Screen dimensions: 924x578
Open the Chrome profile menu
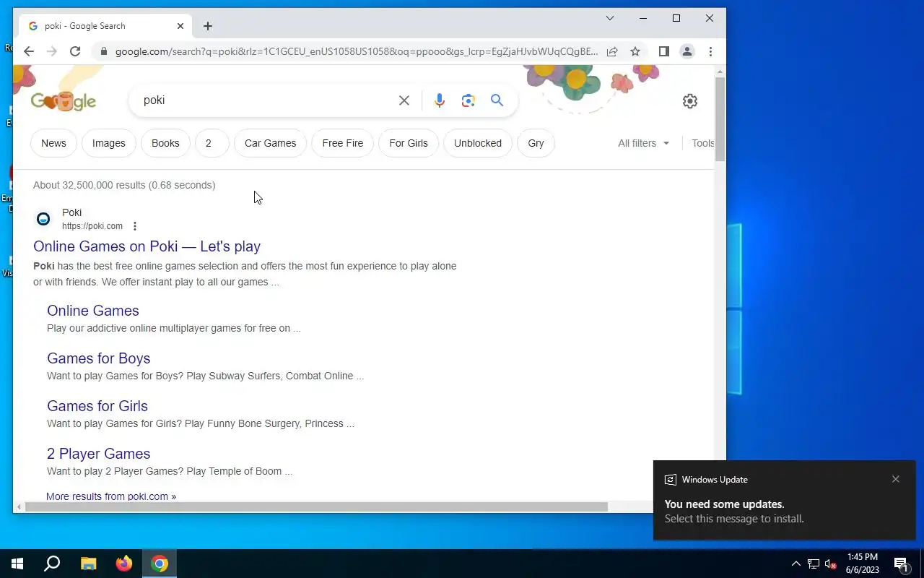(687, 51)
